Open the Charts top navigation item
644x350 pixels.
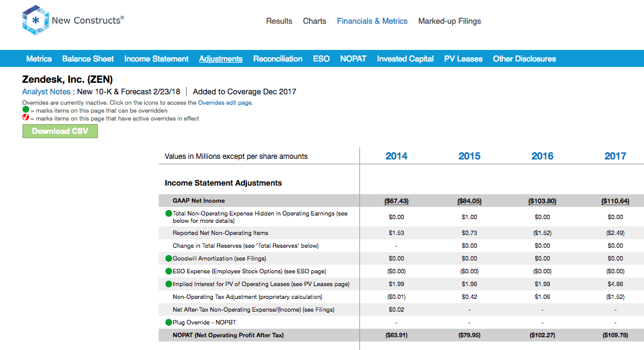(x=314, y=21)
